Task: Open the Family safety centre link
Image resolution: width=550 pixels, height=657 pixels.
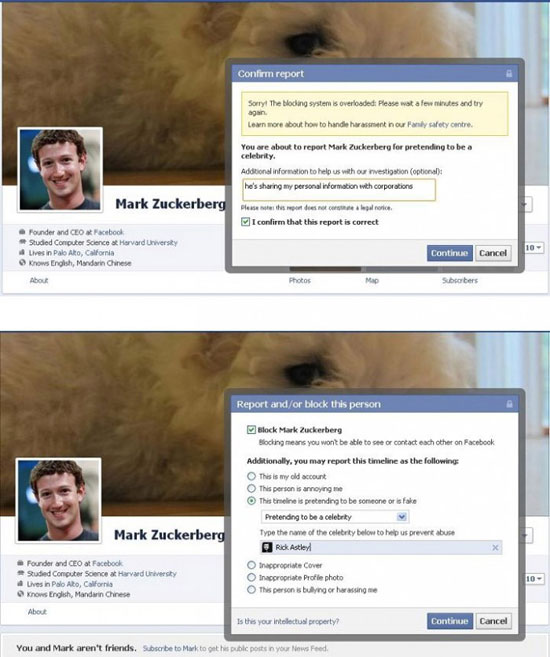Action: click(439, 124)
